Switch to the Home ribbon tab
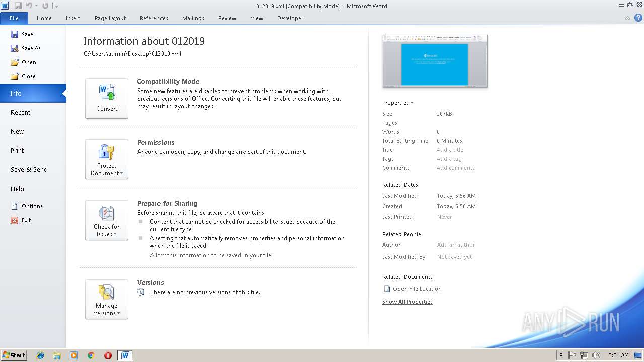This screenshot has height=362, width=644. click(x=44, y=18)
